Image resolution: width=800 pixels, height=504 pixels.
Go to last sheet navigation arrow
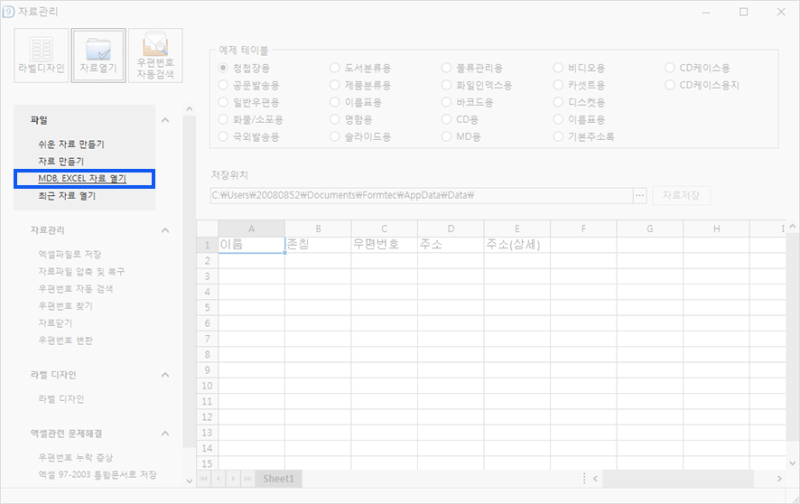click(248, 478)
